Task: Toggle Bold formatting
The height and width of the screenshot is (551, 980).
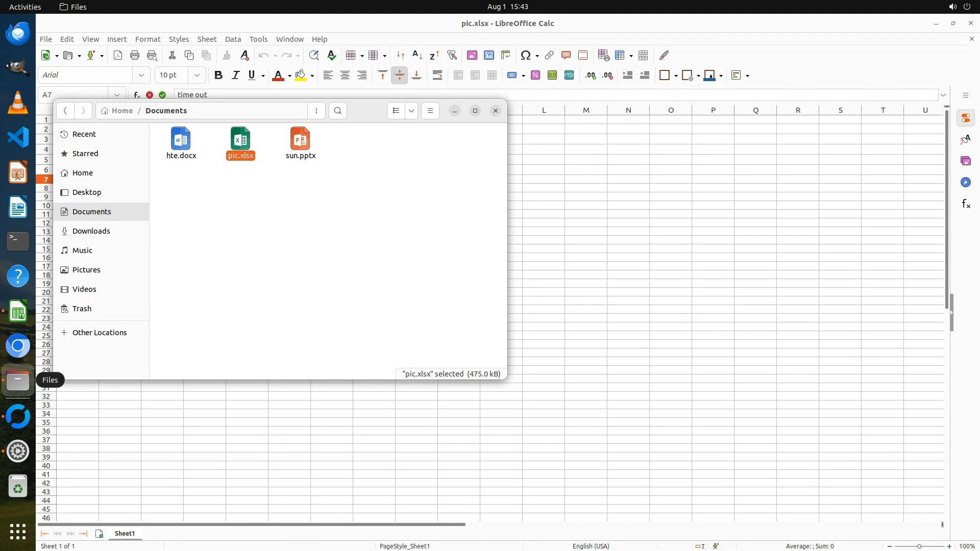Action: 218,75
